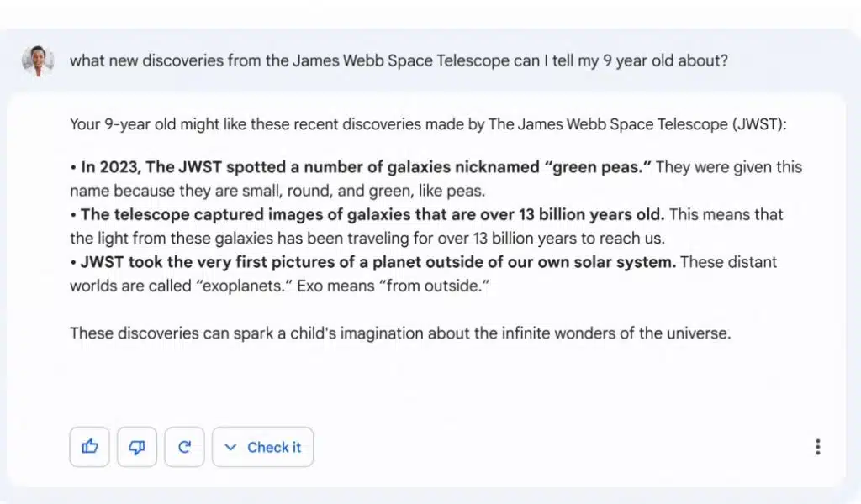Collapse the Check it verification panel
Screen dimensions: 861x504
(x=230, y=447)
